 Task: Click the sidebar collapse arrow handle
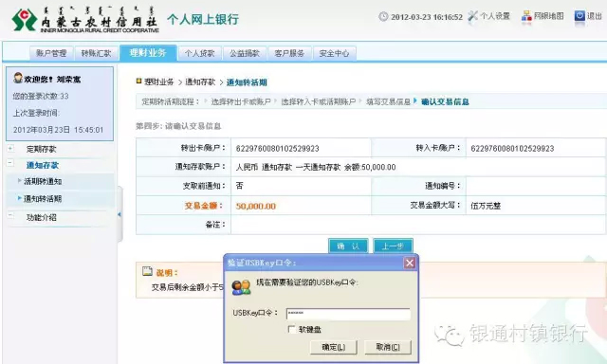coord(120,214)
